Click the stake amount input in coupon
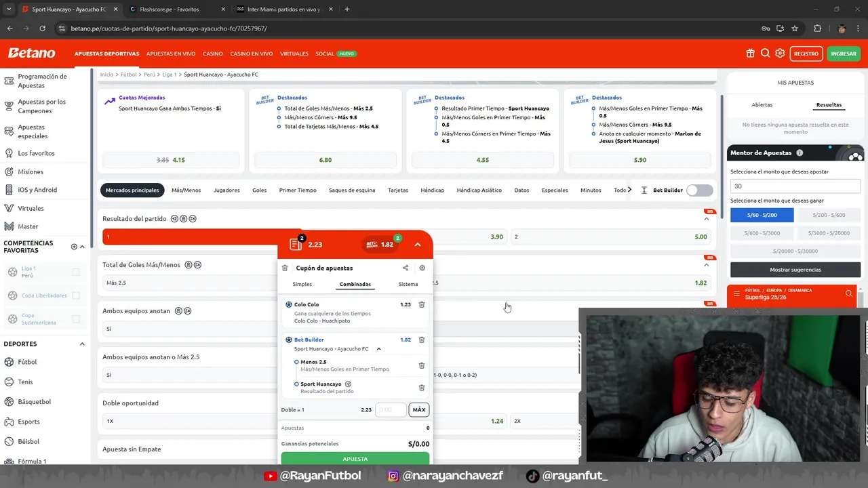 (391, 409)
